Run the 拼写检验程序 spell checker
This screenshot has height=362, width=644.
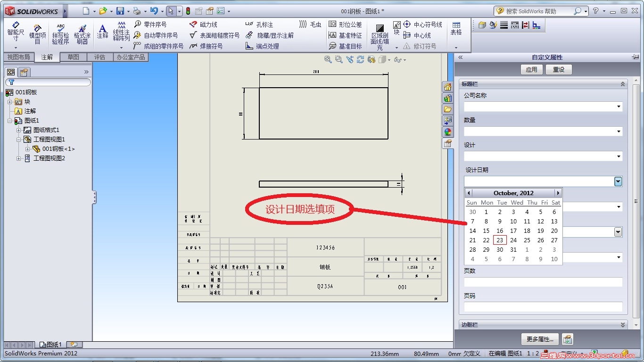point(60,34)
